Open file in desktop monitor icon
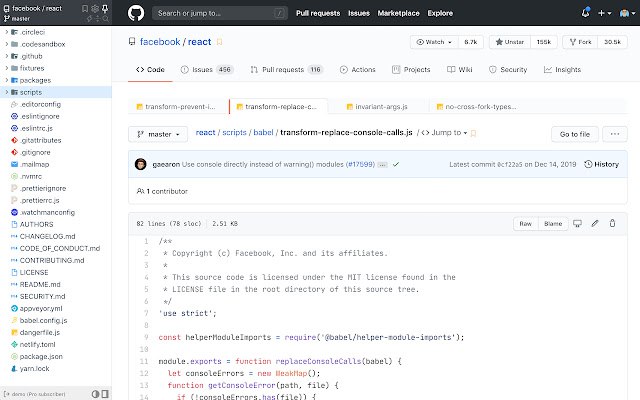This screenshot has width=640, height=400. (x=577, y=223)
